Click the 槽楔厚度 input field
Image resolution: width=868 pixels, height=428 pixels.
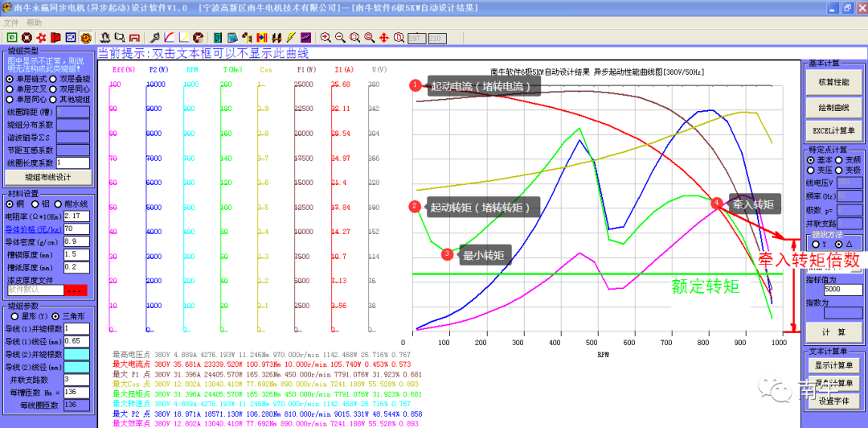(x=76, y=254)
